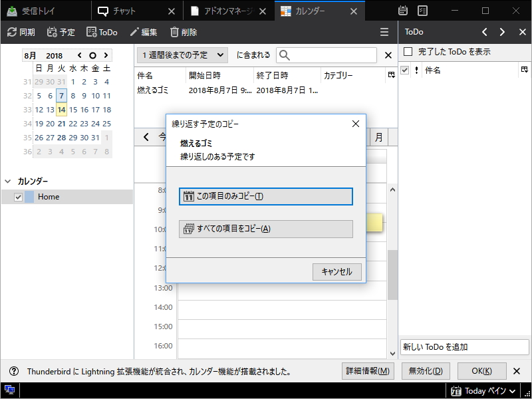Close the ToDo side pane
Image resolution: width=532 pixels, height=399 pixels.
(523, 32)
